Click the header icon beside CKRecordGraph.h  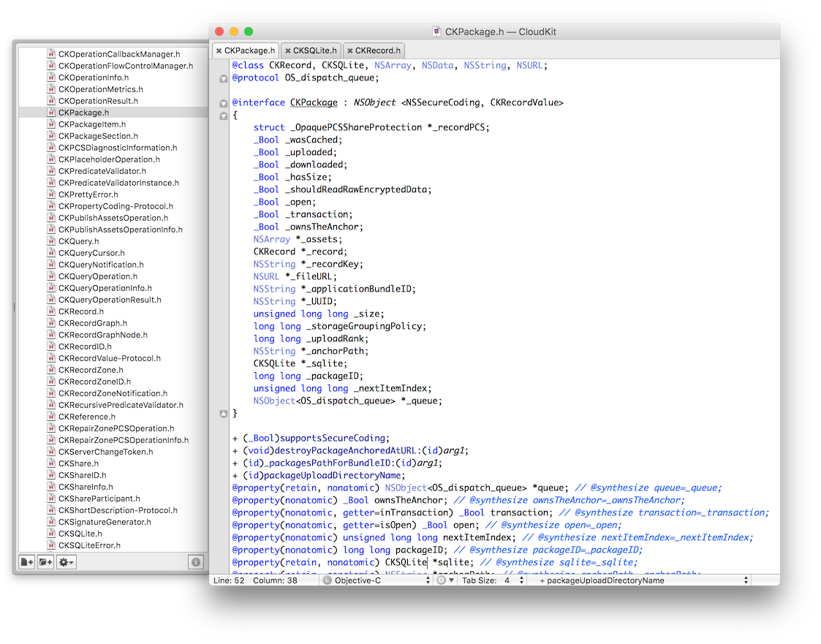51,323
